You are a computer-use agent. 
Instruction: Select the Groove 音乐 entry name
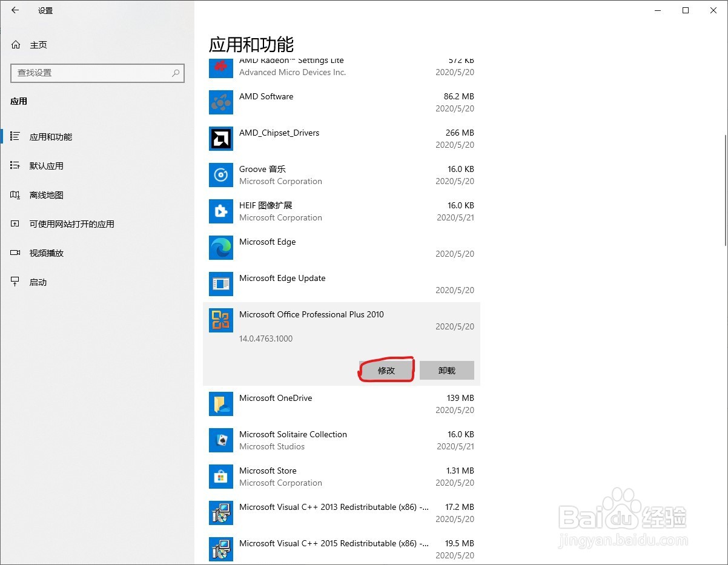[262, 169]
